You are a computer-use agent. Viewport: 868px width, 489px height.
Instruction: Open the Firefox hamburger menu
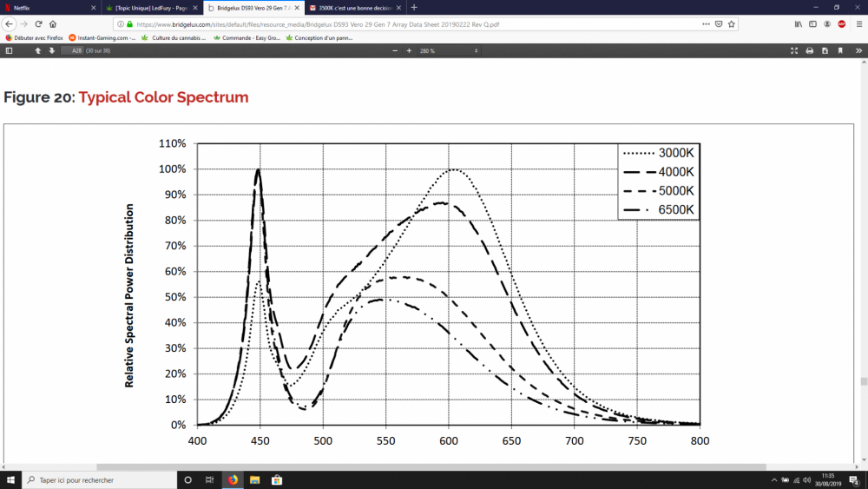pos(859,23)
